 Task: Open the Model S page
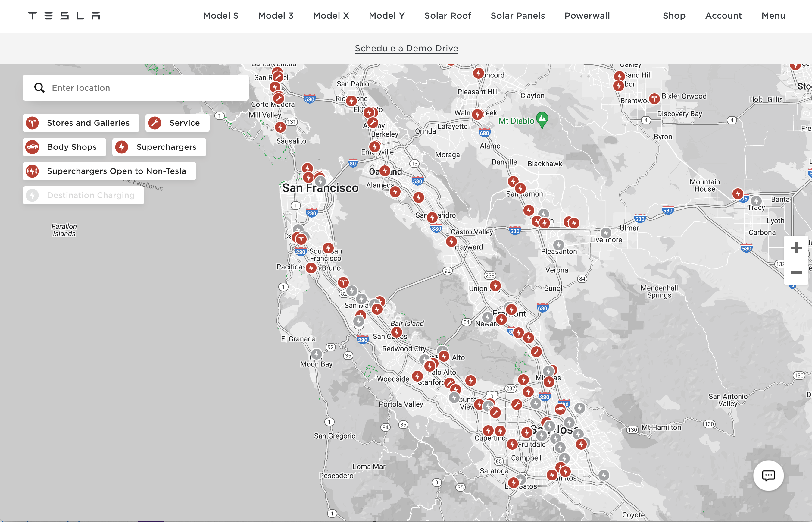point(221,16)
